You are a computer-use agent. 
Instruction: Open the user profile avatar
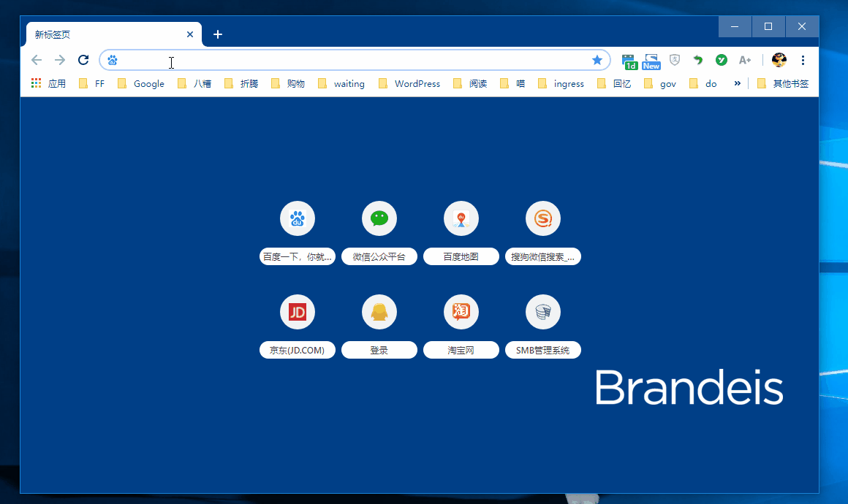coord(779,60)
